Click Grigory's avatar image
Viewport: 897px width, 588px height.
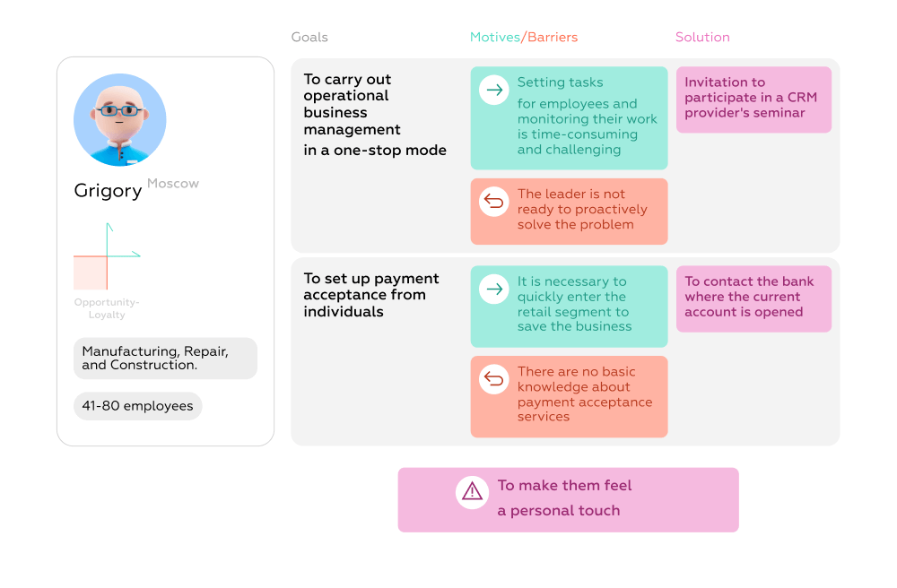point(119,120)
